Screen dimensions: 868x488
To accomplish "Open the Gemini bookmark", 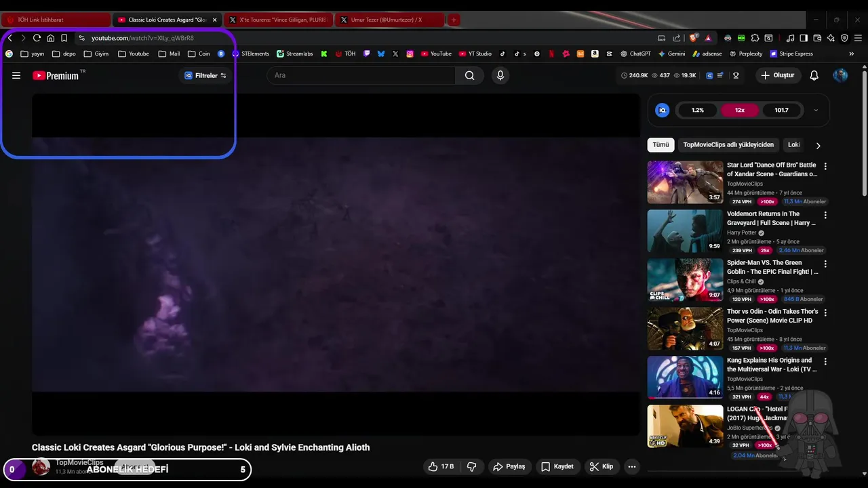I will 671,54.
